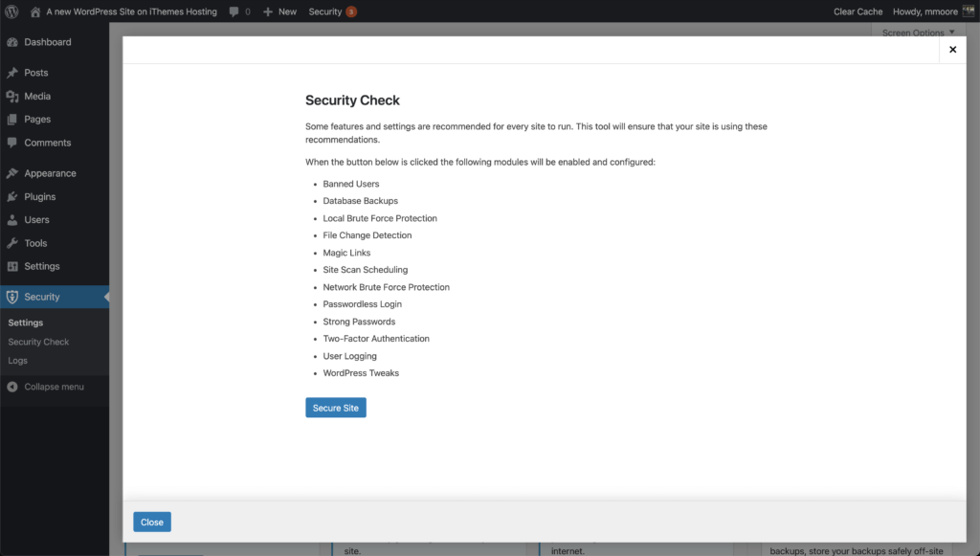
Task: Click the Appearance paintbrush icon in sidebar
Action: pyautogui.click(x=11, y=173)
